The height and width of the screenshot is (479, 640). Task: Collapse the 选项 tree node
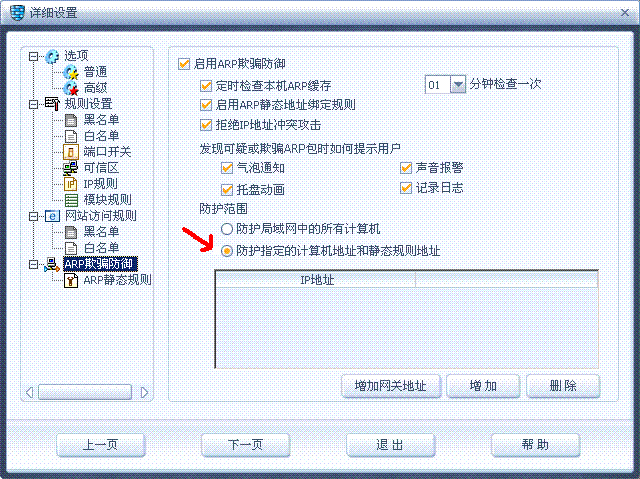(33, 56)
